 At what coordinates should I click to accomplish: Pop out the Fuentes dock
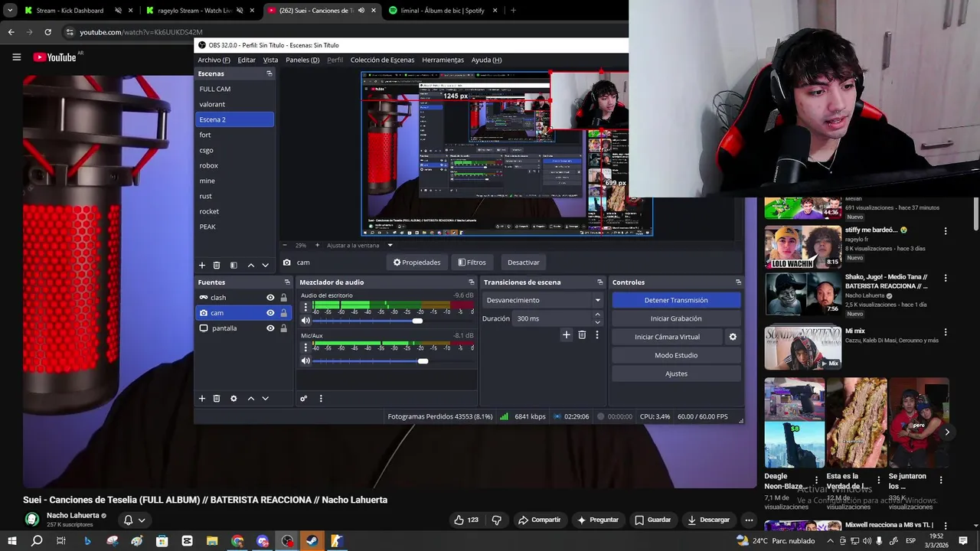click(287, 282)
